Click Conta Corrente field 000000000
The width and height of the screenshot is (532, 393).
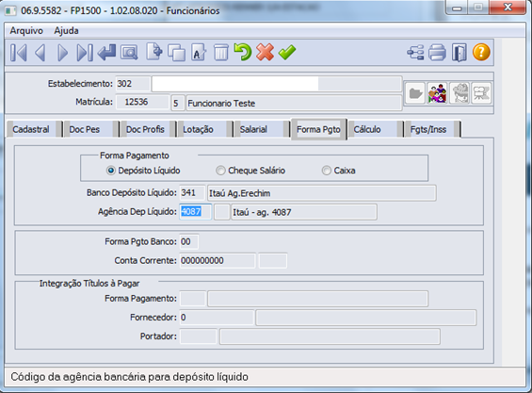pos(218,260)
